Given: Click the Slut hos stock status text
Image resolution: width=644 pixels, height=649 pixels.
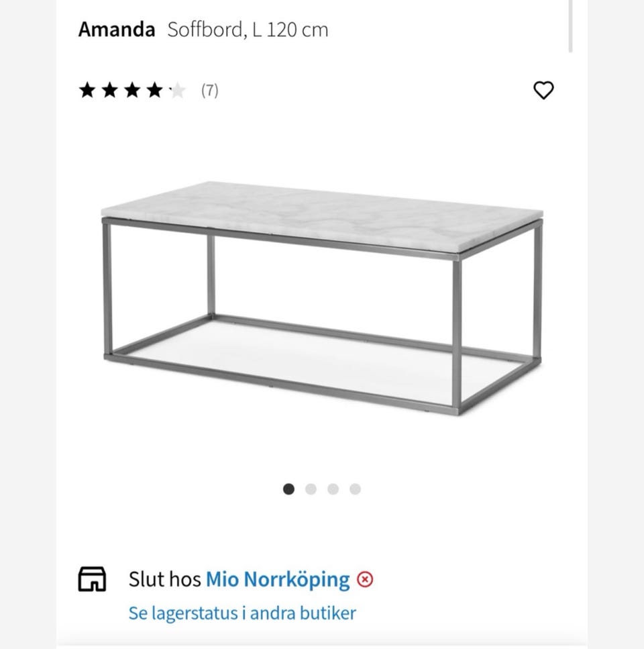Looking at the screenshot, I should (x=164, y=579).
